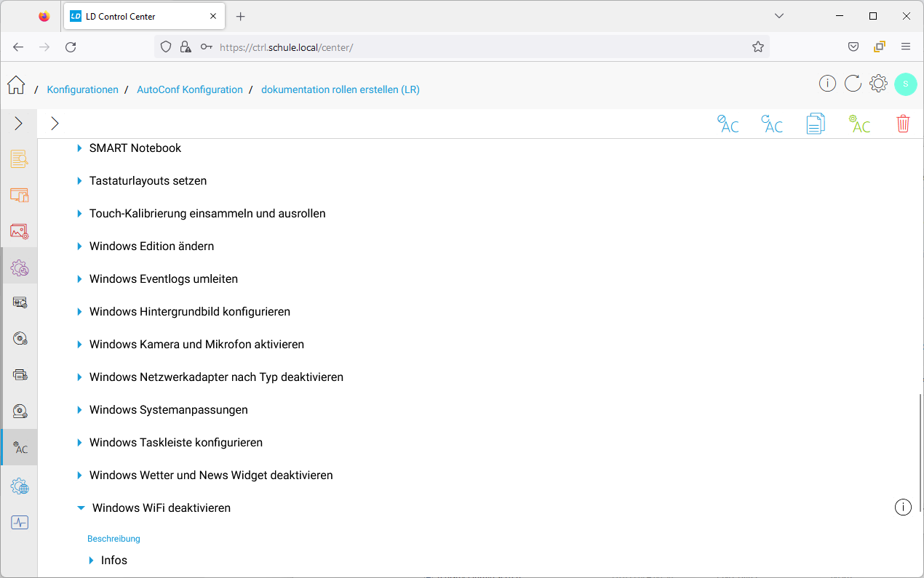Screen dimensions: 924x578
Task: Open Firefox hamburger application menu
Action: (906, 47)
